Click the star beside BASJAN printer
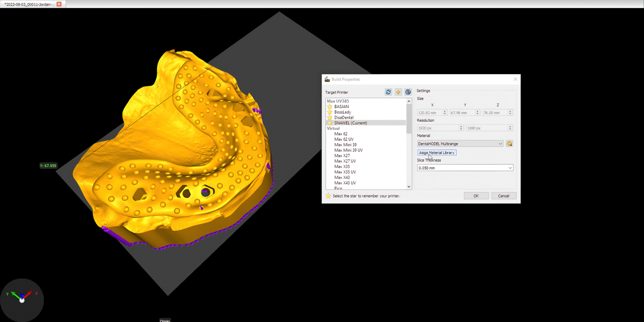 [x=330, y=107]
